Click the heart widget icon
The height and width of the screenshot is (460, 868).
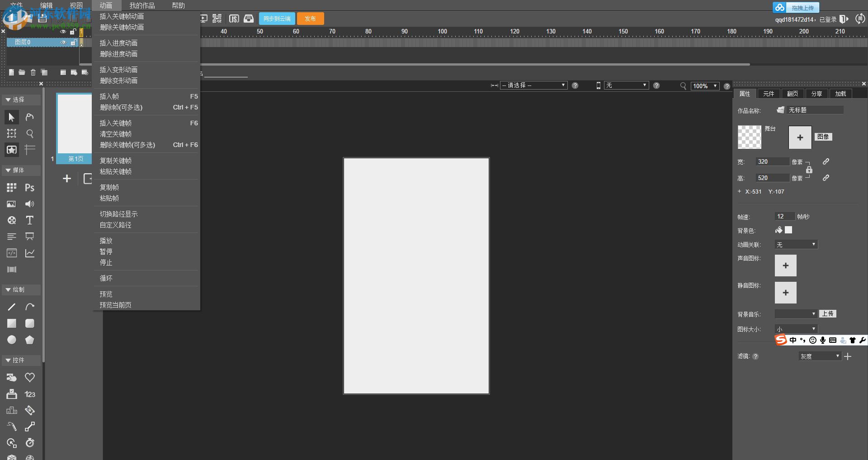tap(29, 377)
